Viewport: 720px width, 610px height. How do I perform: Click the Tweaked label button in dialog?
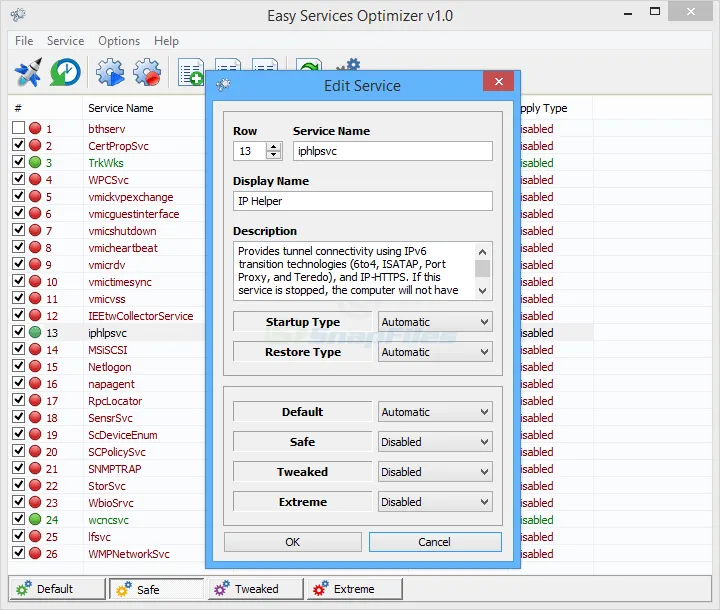click(303, 472)
